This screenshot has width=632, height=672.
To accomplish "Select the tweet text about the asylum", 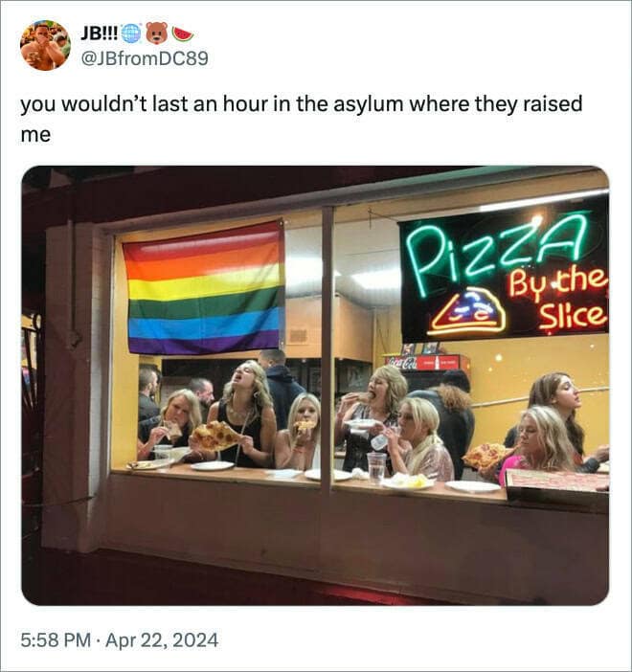I will pos(301,117).
